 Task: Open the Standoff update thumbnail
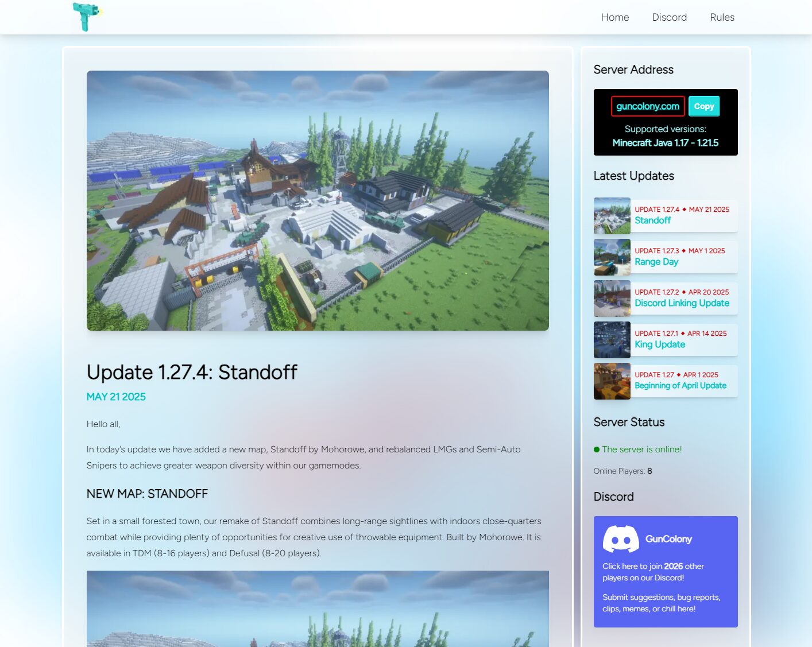pos(612,216)
